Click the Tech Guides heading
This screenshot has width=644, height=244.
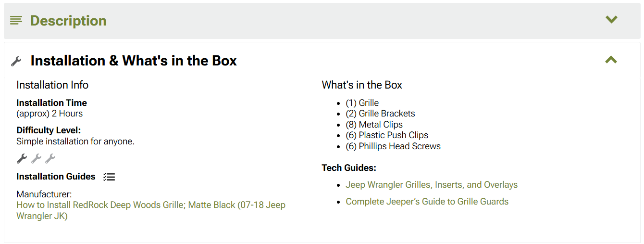349,168
